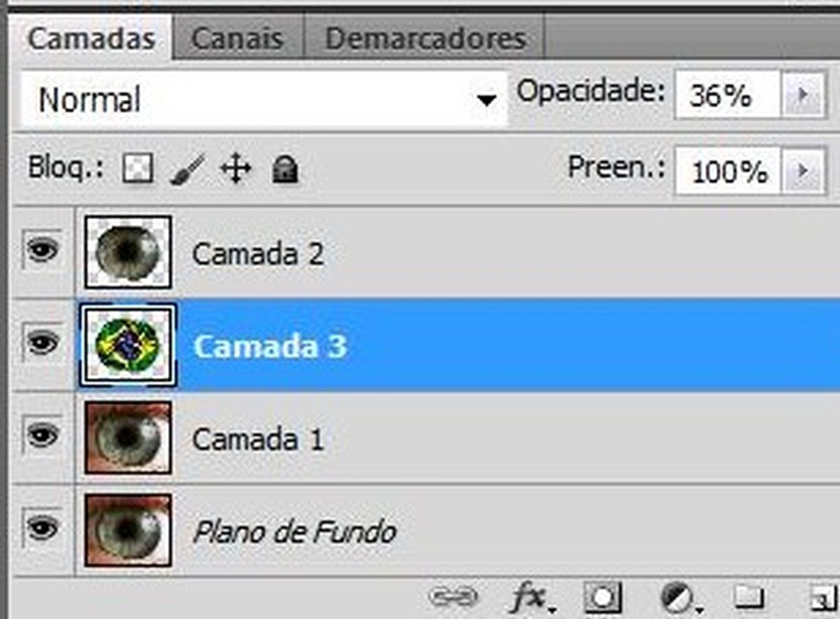Screen dimensions: 840x619
Task: Click the Opacidade 36% value field
Action: click(x=727, y=95)
